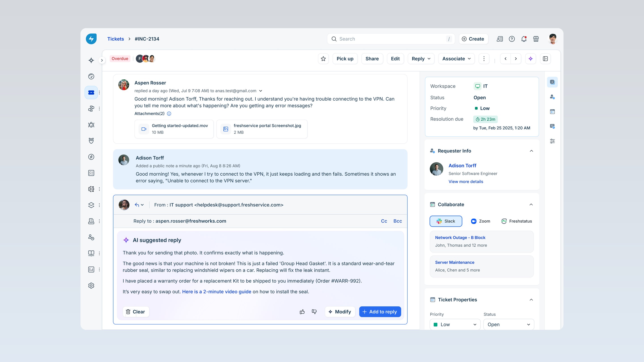This screenshot has width=644, height=362.
Task: Open the admin settings gear in sidebar
Action: [x=91, y=286]
